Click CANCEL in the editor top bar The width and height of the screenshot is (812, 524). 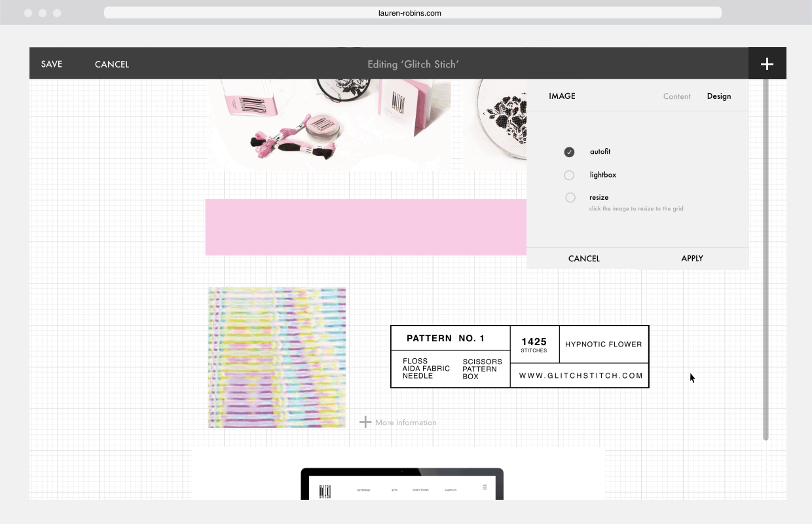pos(112,64)
